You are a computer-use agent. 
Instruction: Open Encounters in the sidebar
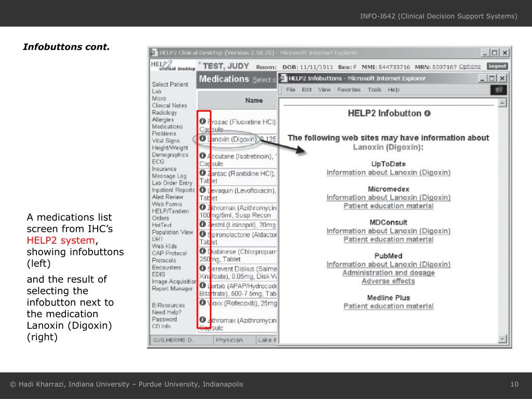167,268
